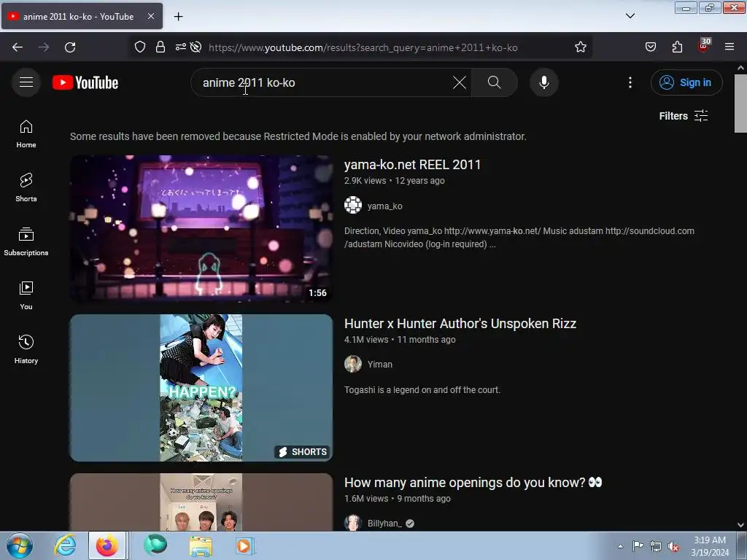
Task: Open Windows Explorer folder in taskbar
Action: pyautogui.click(x=201, y=545)
